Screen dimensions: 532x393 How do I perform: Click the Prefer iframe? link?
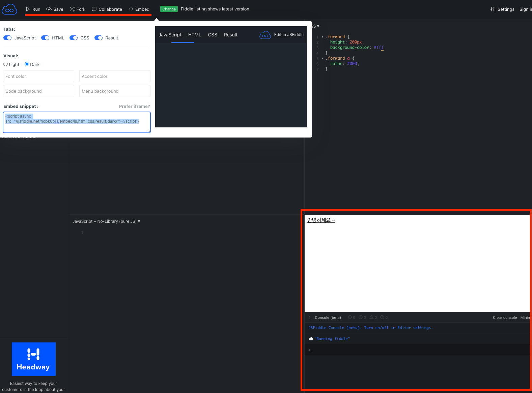pos(135,106)
